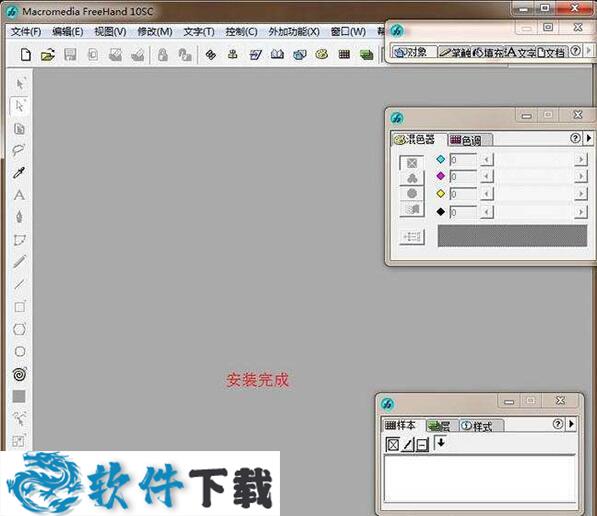Select the Pen tool
The image size is (597, 516).
[x=19, y=217]
